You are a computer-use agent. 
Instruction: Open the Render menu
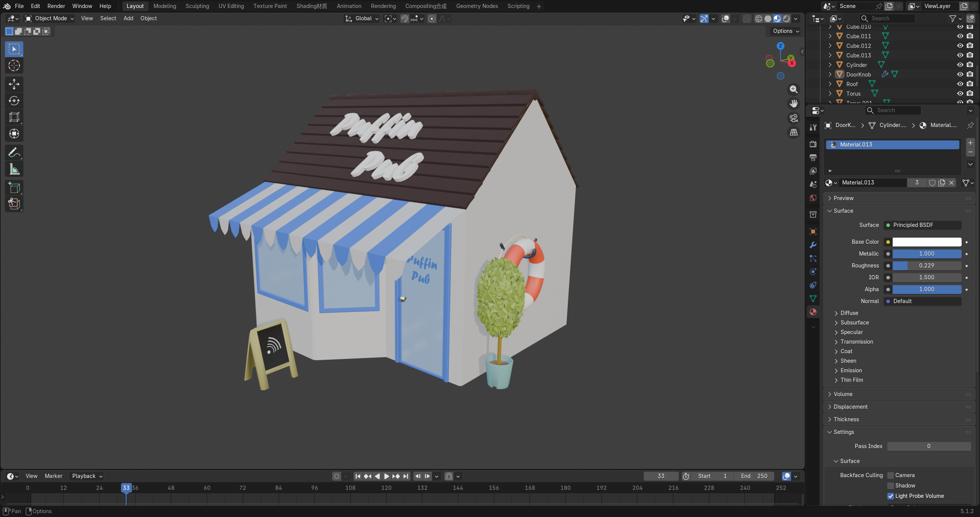tap(56, 6)
